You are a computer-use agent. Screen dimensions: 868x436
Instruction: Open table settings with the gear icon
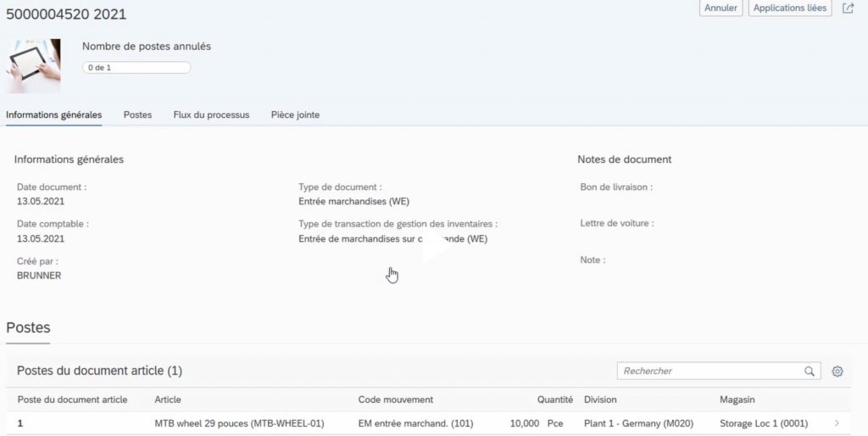coord(837,372)
